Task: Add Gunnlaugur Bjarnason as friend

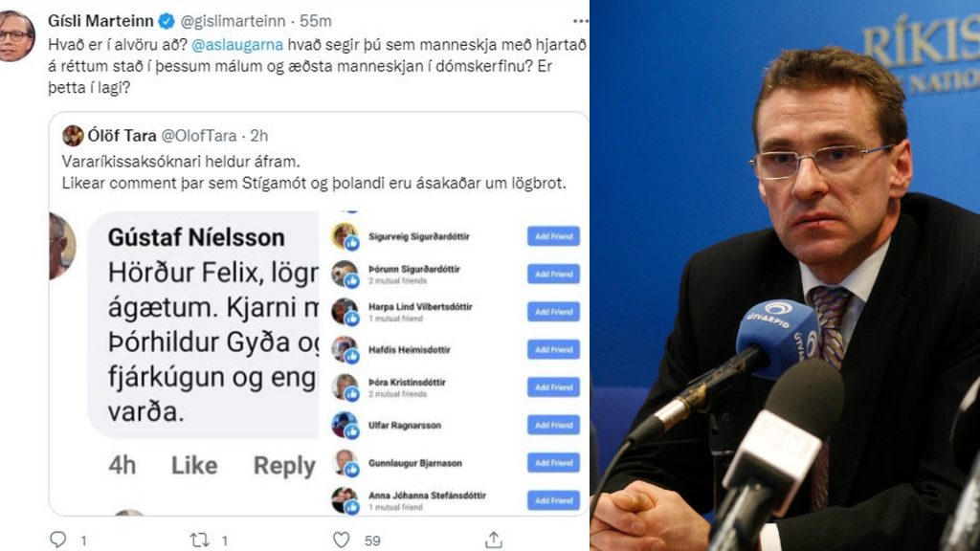Action: [x=553, y=463]
